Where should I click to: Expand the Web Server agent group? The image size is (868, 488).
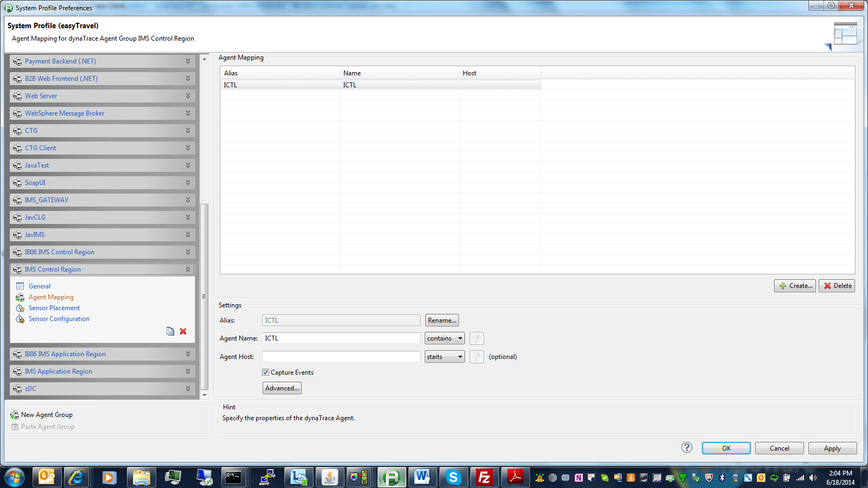(188, 96)
